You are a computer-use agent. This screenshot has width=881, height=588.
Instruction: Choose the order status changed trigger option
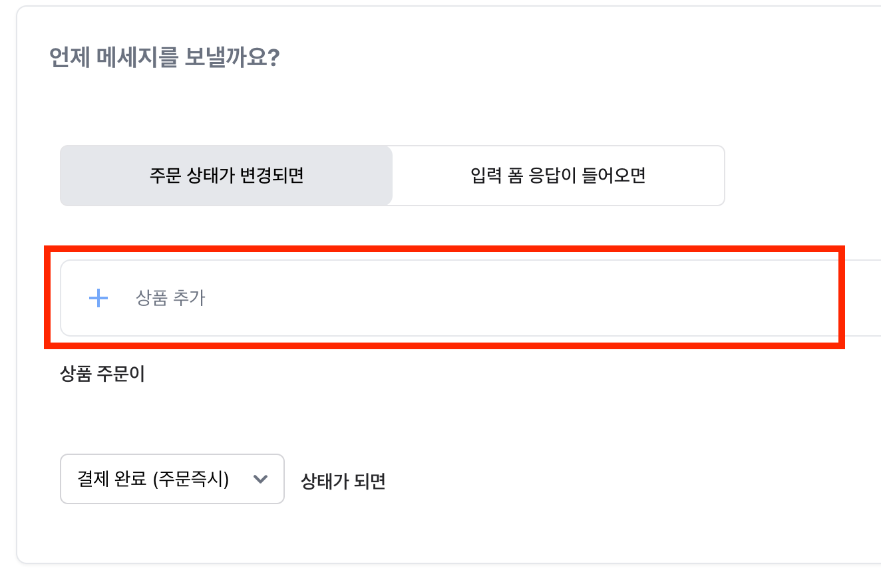click(x=226, y=176)
